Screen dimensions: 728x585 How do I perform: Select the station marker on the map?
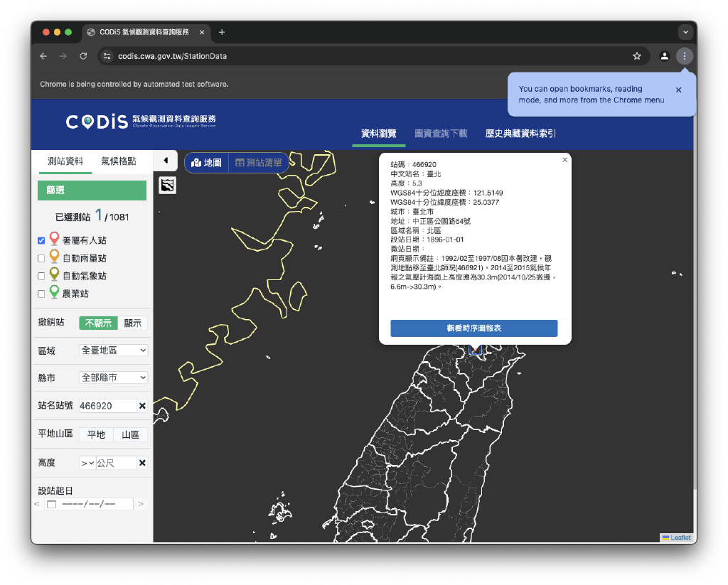475,350
